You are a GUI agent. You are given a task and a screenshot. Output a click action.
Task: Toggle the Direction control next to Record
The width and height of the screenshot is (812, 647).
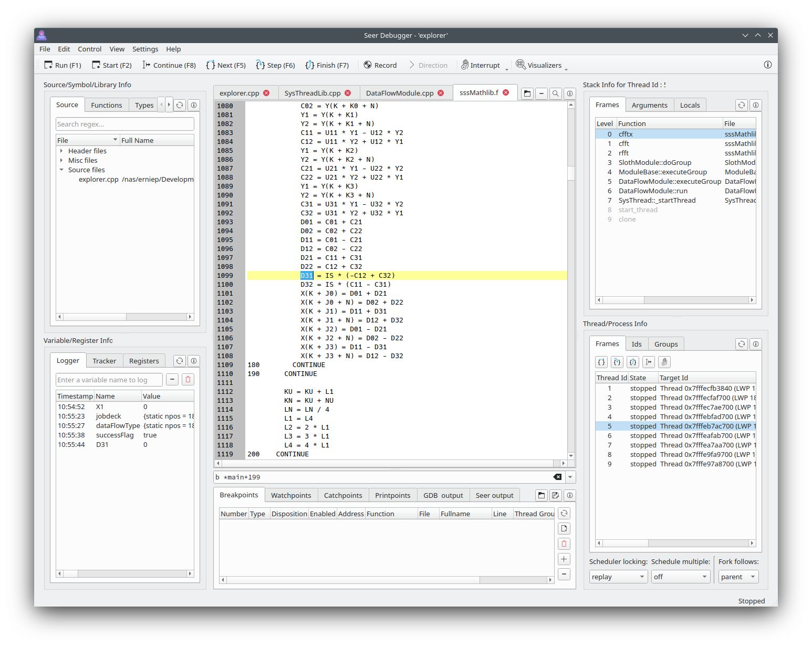point(429,65)
